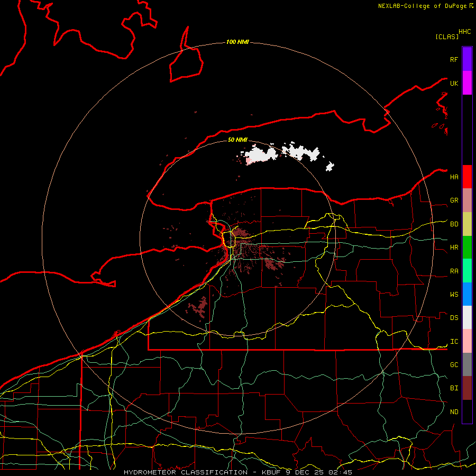Click the BD yellow legend swatch
Viewport: 476px width, 476px height.
click(467, 224)
